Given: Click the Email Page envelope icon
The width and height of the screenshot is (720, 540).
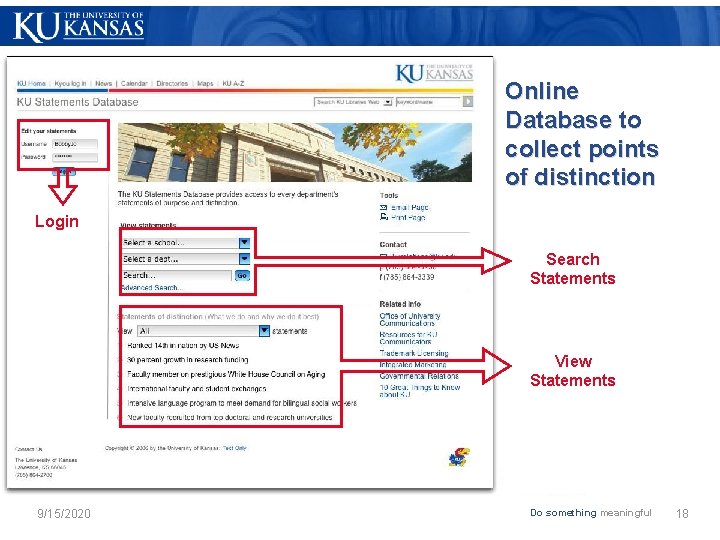Looking at the screenshot, I should coord(384,208).
